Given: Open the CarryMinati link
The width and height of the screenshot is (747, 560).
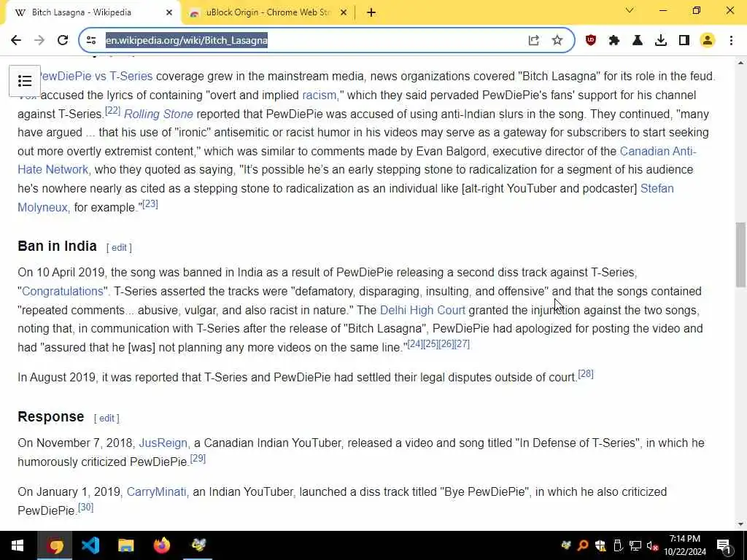Looking at the screenshot, I should 157,492.
